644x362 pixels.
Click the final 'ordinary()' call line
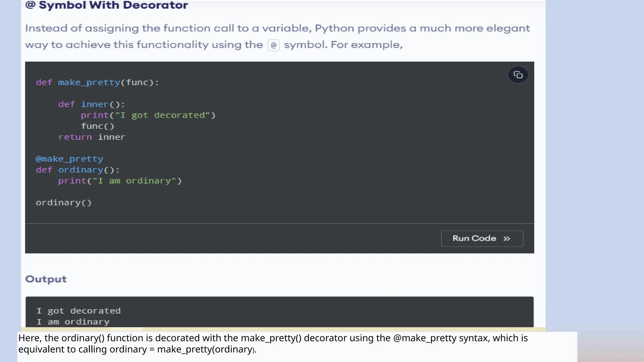tap(64, 203)
